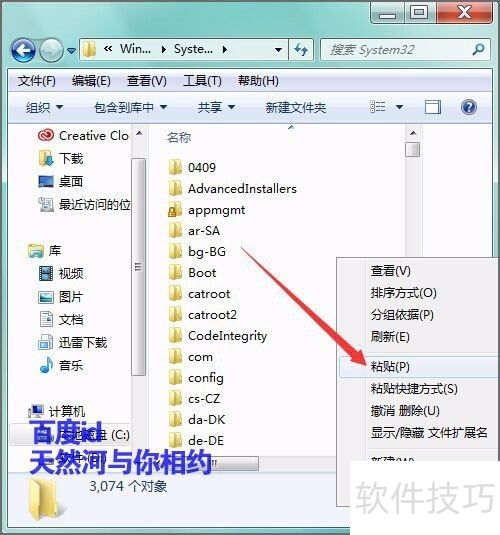Viewport: 500px width, 535px height.
Task: Select the Creative Cloud sidebar item
Action: click(83, 136)
